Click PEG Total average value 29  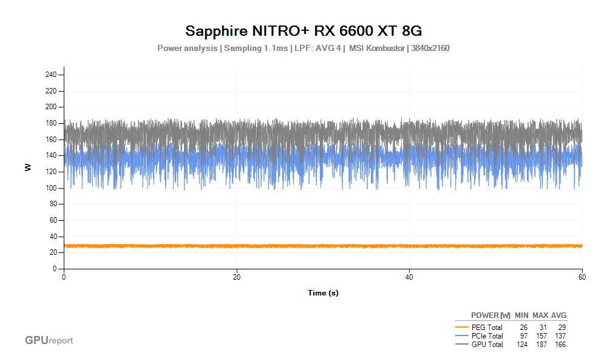[562, 327]
